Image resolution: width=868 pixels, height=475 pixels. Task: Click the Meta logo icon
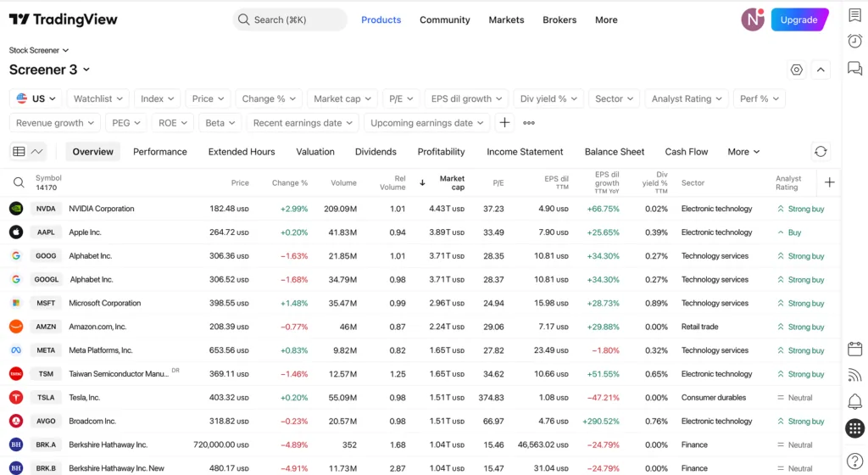16,350
